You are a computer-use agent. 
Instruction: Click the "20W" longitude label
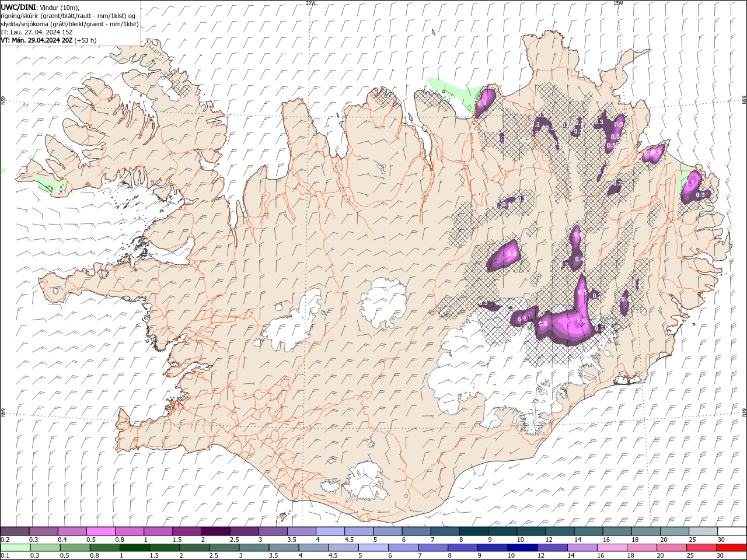310,2
